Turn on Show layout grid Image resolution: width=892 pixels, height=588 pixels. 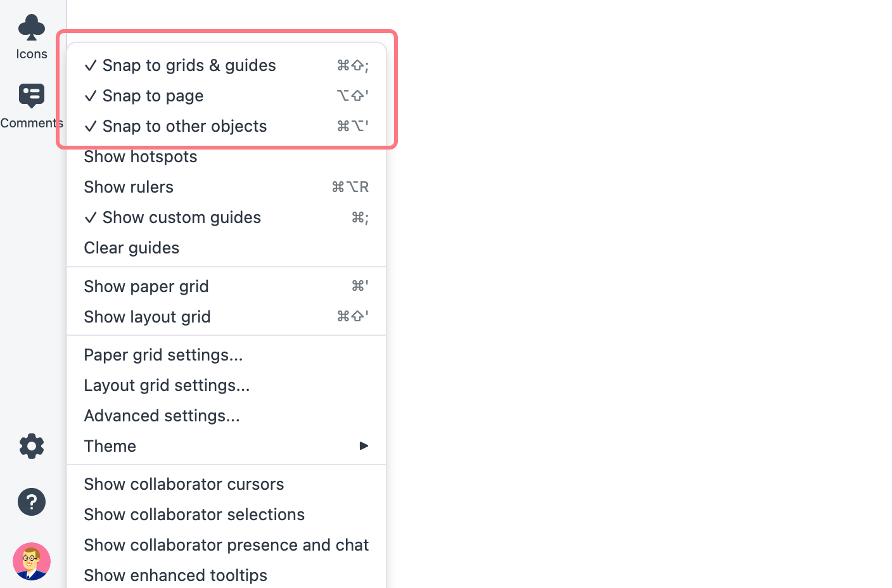click(x=226, y=317)
